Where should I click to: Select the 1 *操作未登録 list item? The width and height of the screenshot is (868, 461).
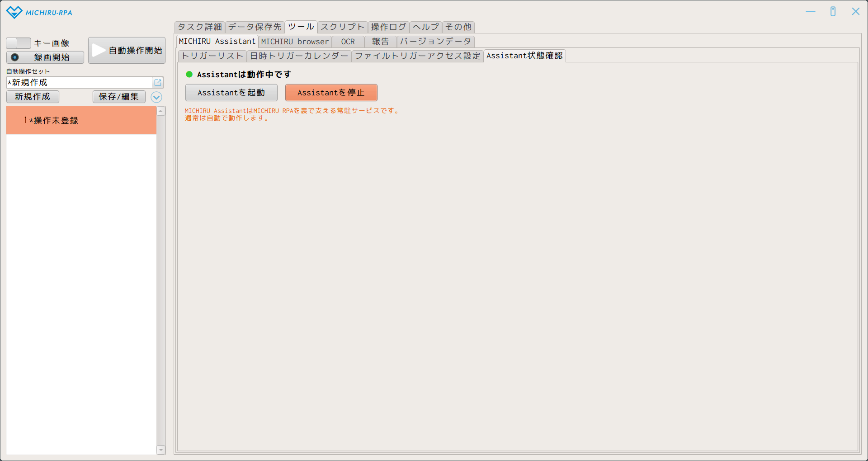coord(81,121)
